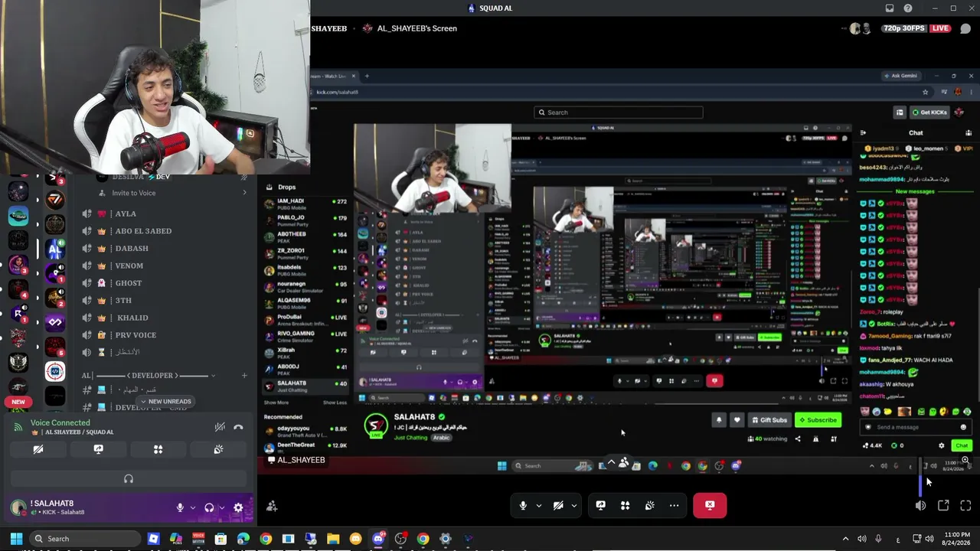
Task: Open soundboard in the voice panel
Action: pos(218,449)
